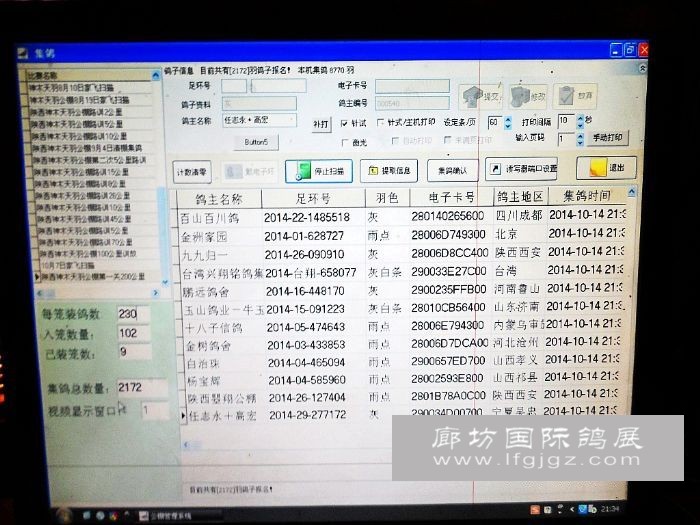The image size is (700, 525).
Task: Select the 腾远鸽舍 table row
Action: tap(402, 291)
